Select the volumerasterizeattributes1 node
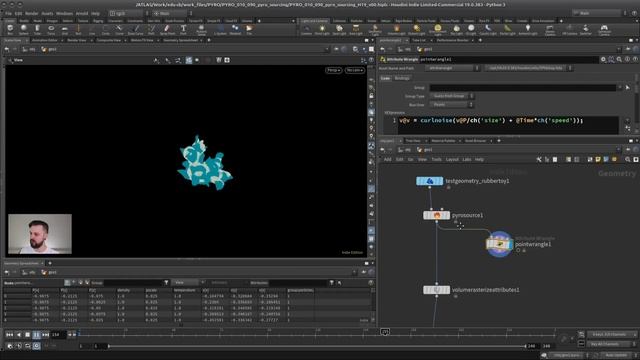This screenshot has width=640, height=360. pyautogui.click(x=436, y=290)
